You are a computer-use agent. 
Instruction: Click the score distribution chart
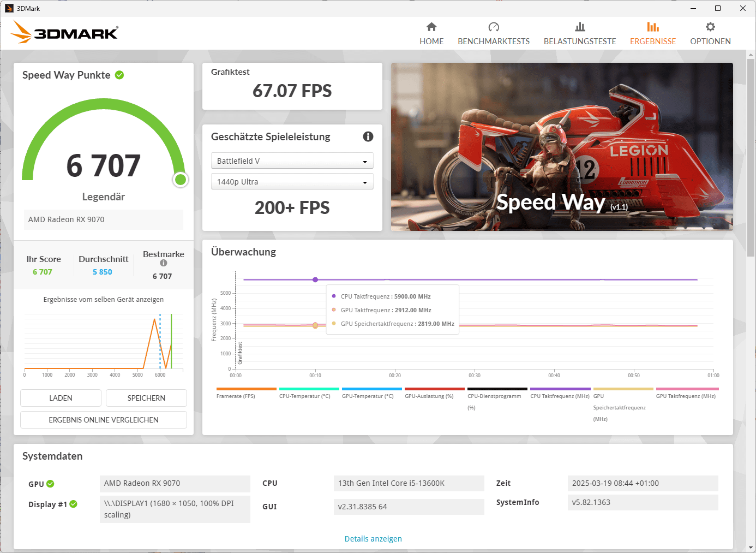click(x=104, y=344)
